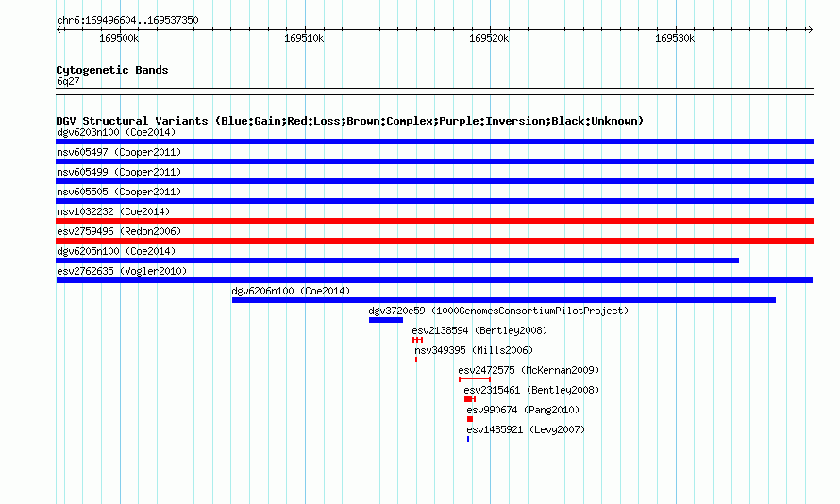This screenshot has width=840, height=504.
Task: Click the blue bar for dgv6206n100
Action: [504, 300]
